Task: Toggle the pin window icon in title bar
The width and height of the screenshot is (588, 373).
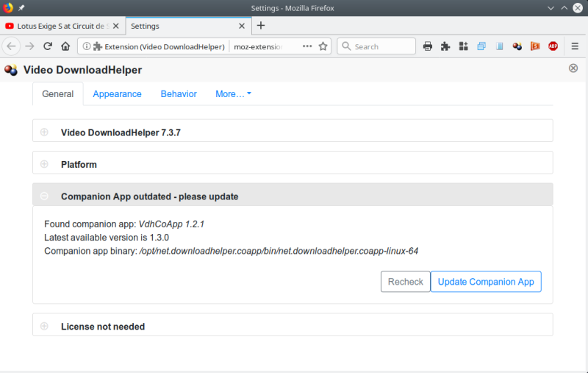Action: click(x=21, y=8)
